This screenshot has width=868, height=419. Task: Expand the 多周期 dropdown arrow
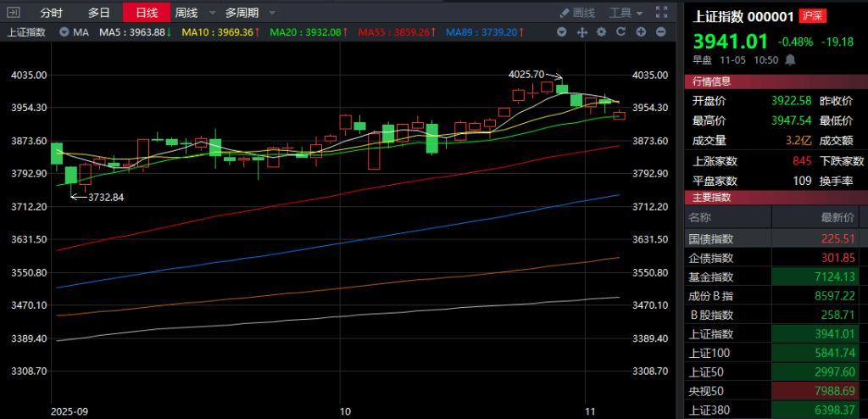coord(271,13)
